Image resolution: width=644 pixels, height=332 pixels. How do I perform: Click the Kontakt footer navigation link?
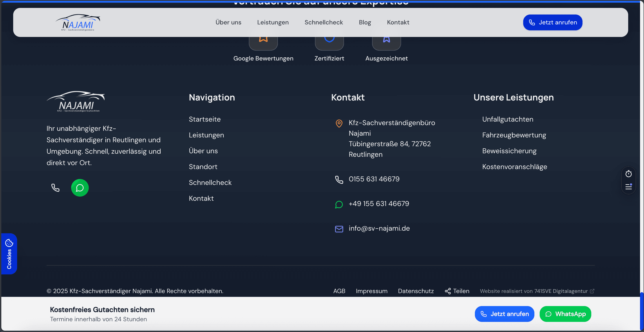[x=201, y=198]
